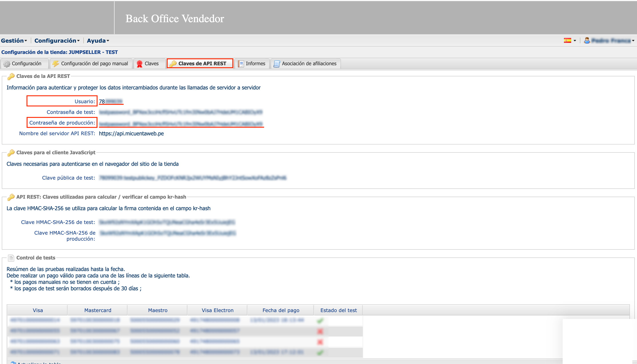Click the Visa column header

coord(38,310)
